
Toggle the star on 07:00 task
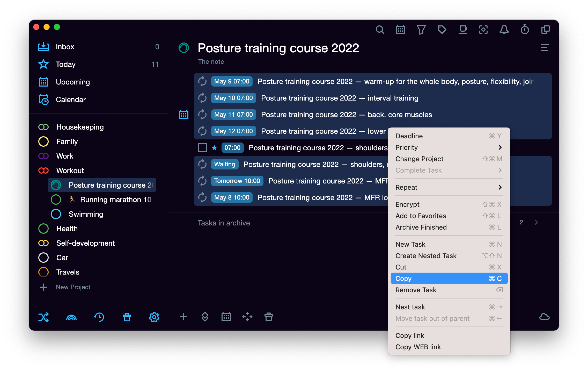point(214,148)
